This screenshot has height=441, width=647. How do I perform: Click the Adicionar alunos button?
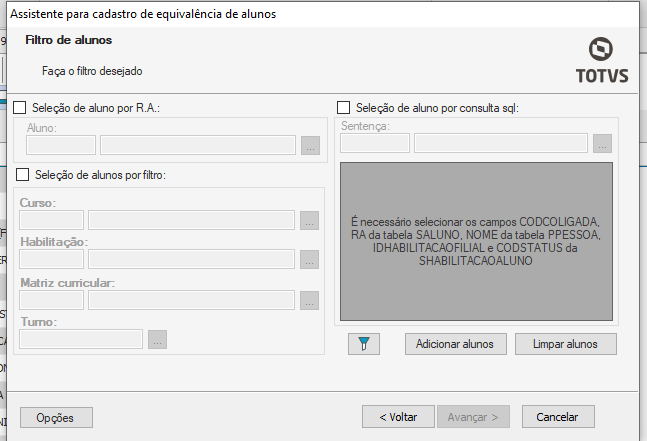(x=456, y=344)
